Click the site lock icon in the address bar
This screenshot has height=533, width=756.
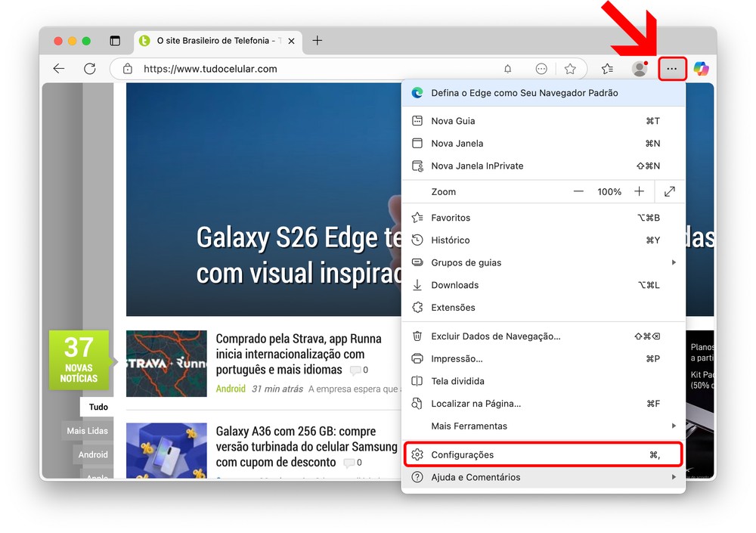[127, 69]
